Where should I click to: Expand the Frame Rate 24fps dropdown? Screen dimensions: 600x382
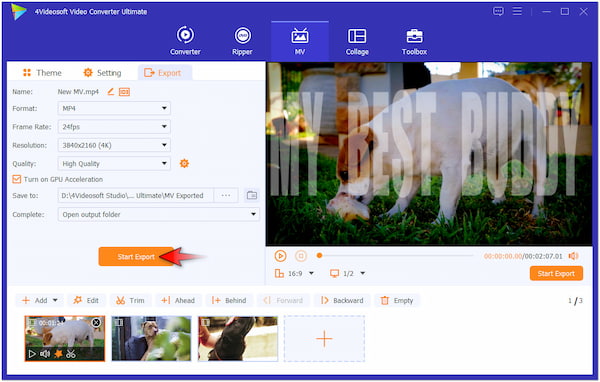[x=114, y=127]
